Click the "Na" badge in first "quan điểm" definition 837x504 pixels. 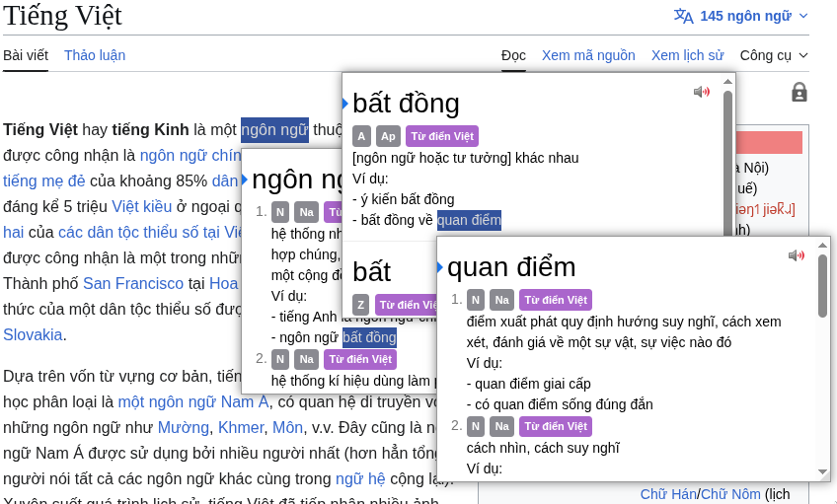click(x=502, y=300)
